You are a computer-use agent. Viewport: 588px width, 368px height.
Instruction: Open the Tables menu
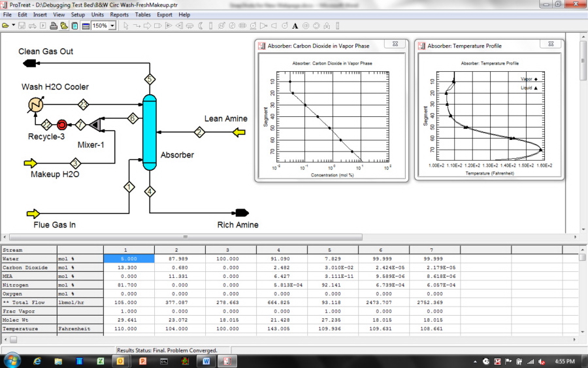click(142, 14)
